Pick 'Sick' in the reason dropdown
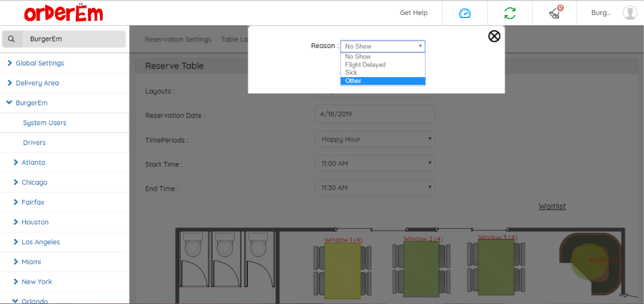This screenshot has width=644, height=304. pyautogui.click(x=382, y=72)
